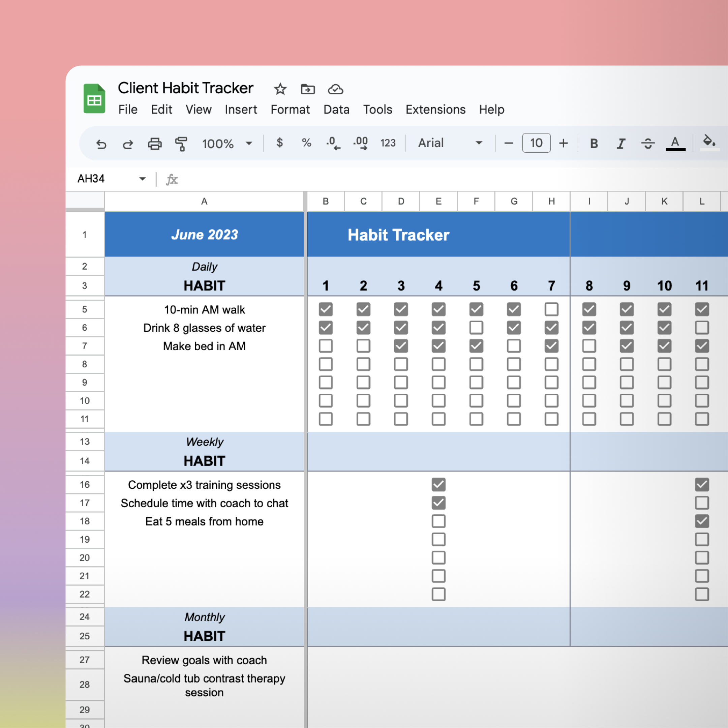Check day 7 box for 10-min AM walk
This screenshot has width=728, height=728.
tap(551, 309)
